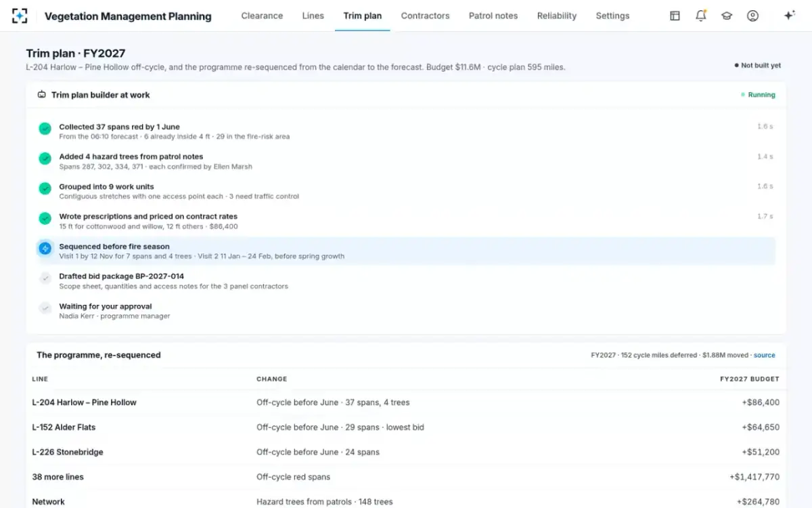Go to the Reliability tab

coord(557,16)
